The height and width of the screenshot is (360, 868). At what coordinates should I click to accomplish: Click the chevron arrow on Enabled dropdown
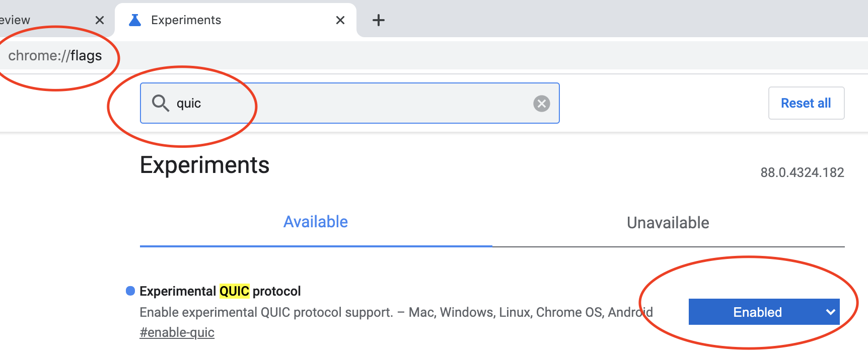tap(831, 312)
